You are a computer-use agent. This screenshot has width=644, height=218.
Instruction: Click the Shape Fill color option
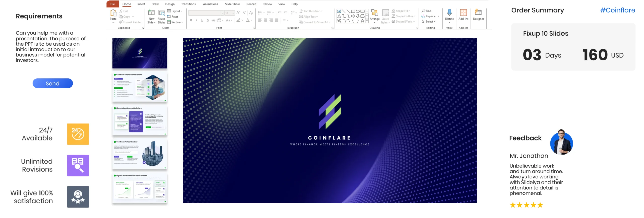[x=401, y=11]
